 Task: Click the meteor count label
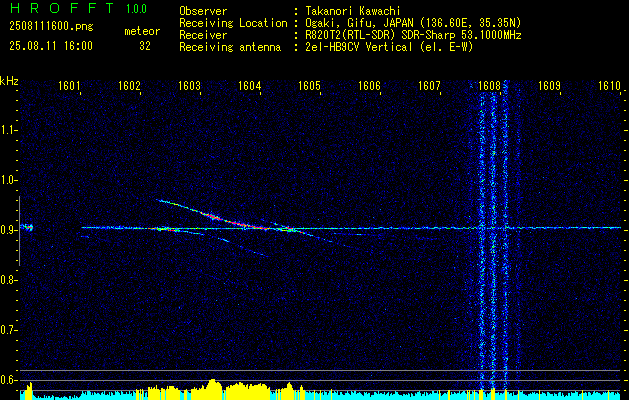(x=142, y=31)
